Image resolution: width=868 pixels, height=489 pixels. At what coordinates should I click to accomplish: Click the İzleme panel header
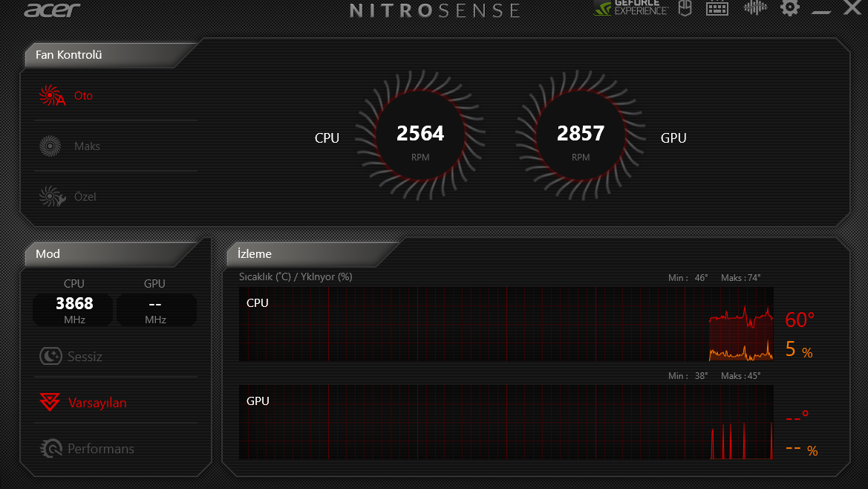click(313, 253)
